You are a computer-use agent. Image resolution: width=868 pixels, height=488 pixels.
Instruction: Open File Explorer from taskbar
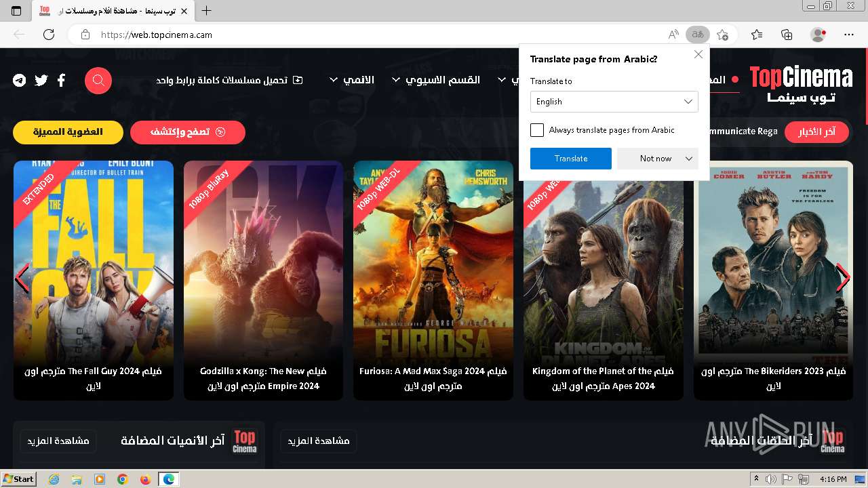coord(77,479)
